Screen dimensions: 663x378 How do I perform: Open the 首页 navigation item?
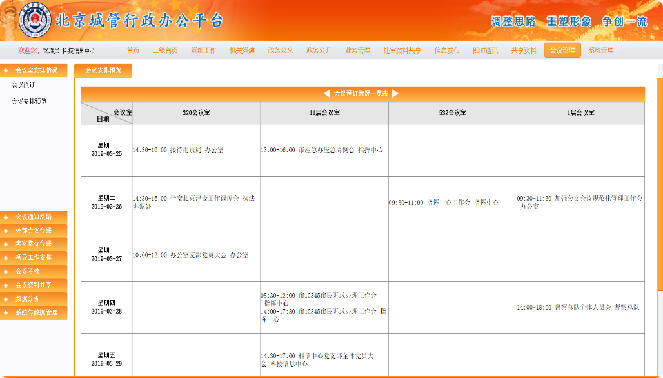(133, 50)
